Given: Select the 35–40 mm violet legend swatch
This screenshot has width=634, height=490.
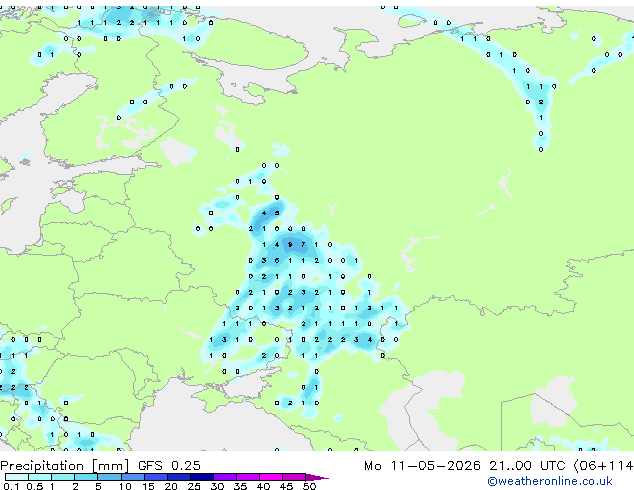Looking at the screenshot, I should tap(248, 477).
